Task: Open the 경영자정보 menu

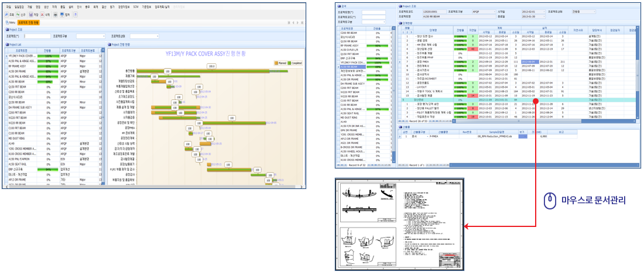Action: tap(124, 7)
